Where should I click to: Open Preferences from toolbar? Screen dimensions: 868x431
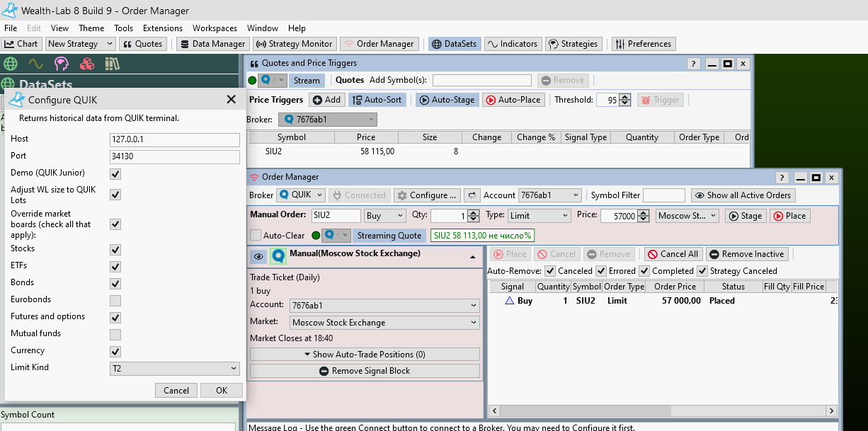coord(643,44)
